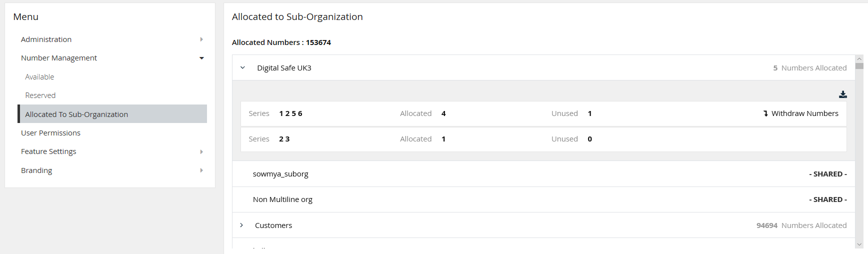Select Allocated To Sub-Organization menu item
868x254 pixels.
point(76,114)
